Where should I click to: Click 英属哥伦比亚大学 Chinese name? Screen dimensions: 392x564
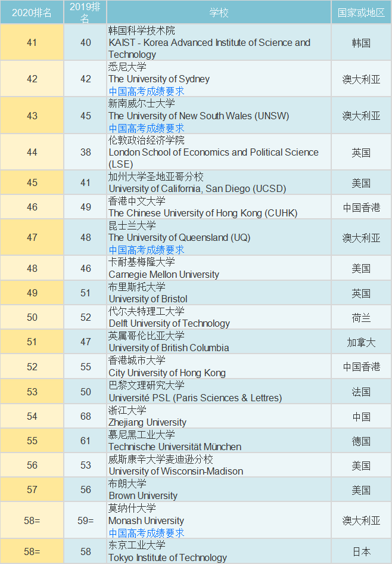click(147, 336)
